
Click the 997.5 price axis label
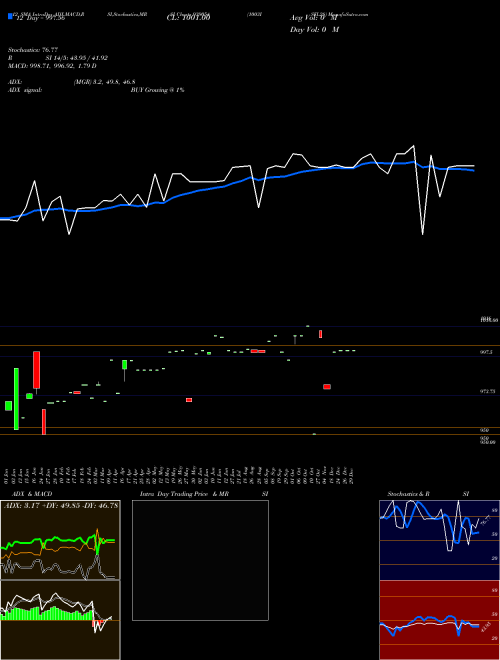(x=487, y=352)
